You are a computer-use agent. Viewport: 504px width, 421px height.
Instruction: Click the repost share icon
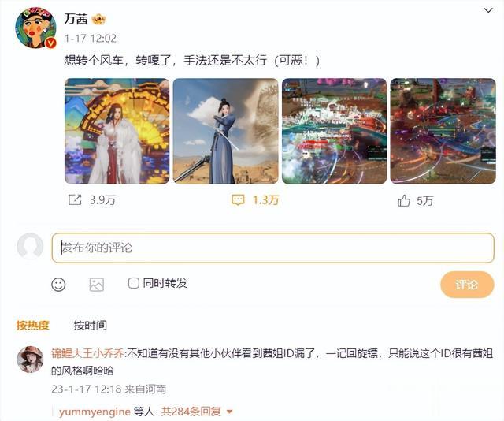coord(75,200)
